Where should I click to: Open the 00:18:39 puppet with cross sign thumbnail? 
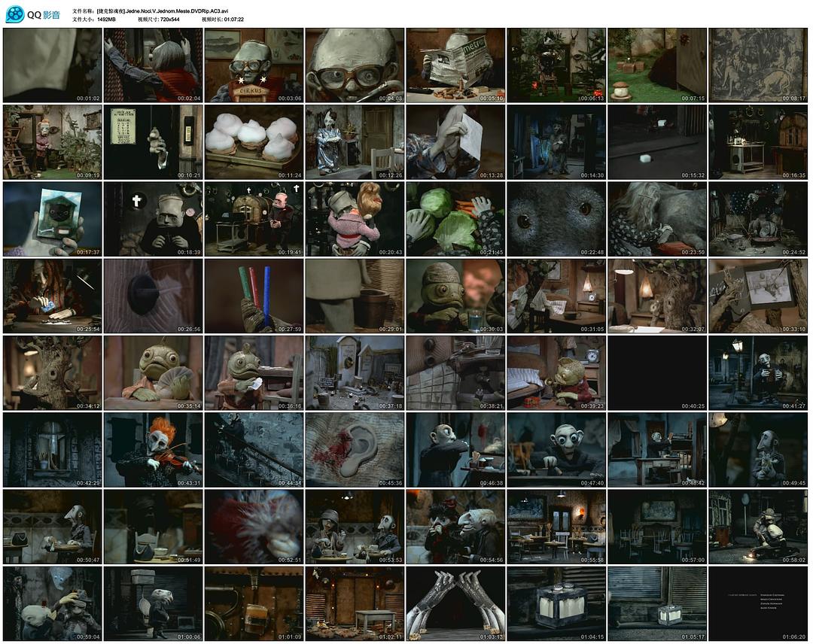coord(153,219)
